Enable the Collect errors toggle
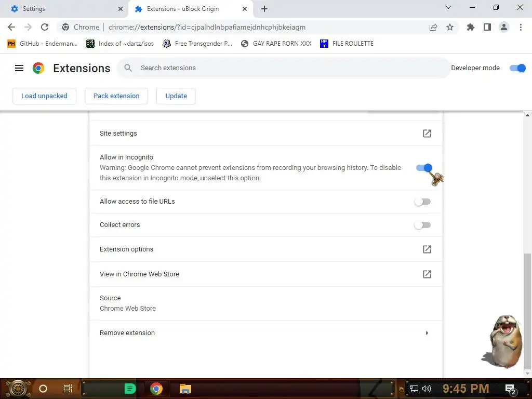The image size is (532, 399). pyautogui.click(x=422, y=225)
